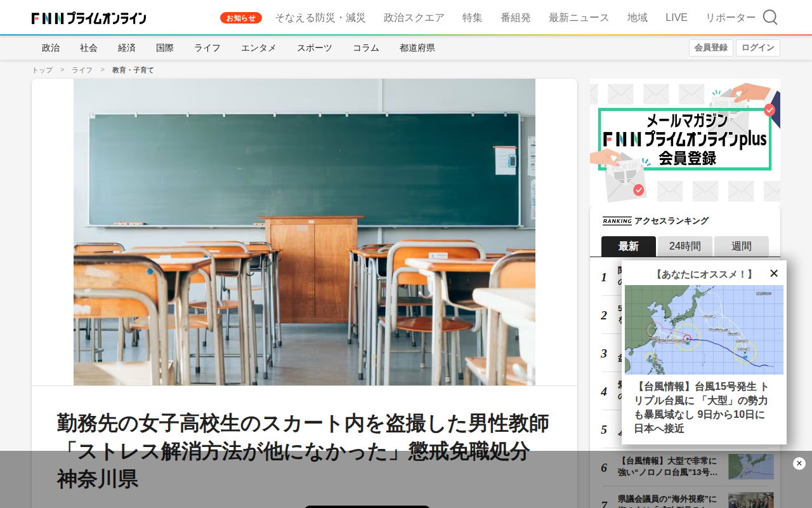Image resolution: width=812 pixels, height=508 pixels.
Task: Switch ranking to 週間 tab
Action: pos(742,246)
